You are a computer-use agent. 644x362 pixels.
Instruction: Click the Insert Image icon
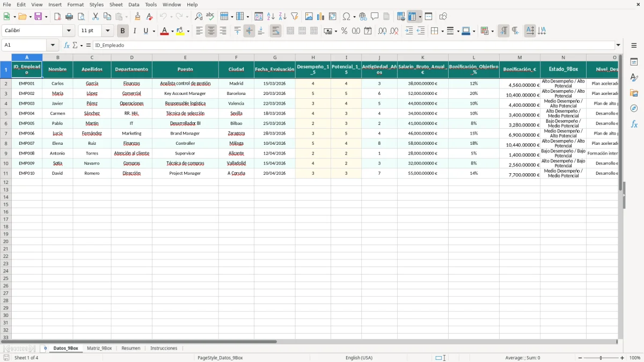pyautogui.click(x=309, y=17)
